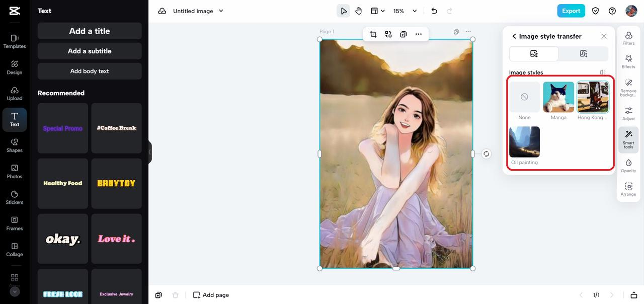Select the pointer select tool
The image size is (644, 304).
click(344, 11)
